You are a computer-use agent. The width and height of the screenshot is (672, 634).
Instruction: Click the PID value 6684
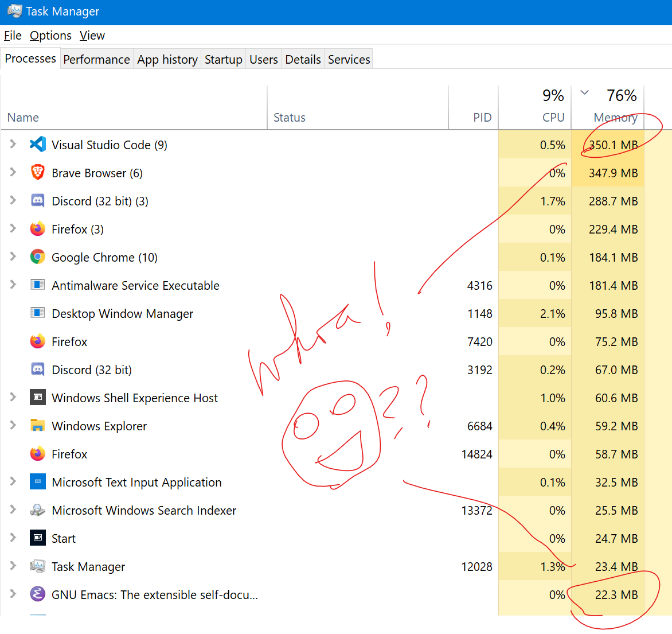479,426
